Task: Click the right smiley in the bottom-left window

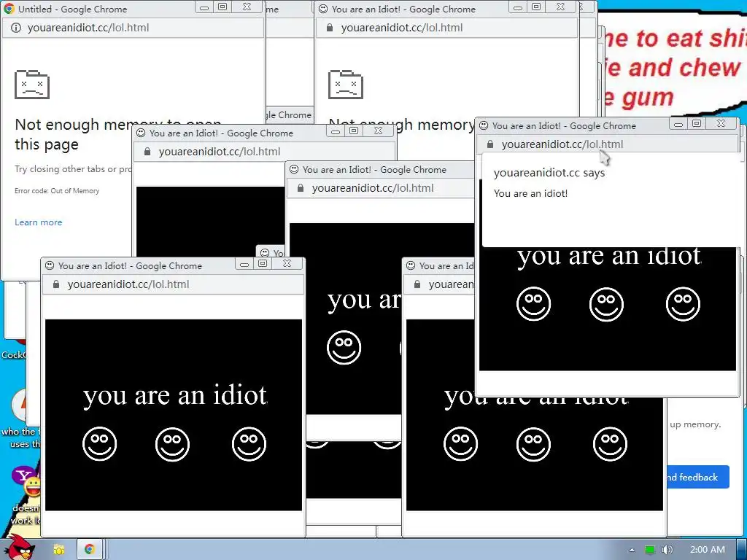Action: (x=249, y=444)
